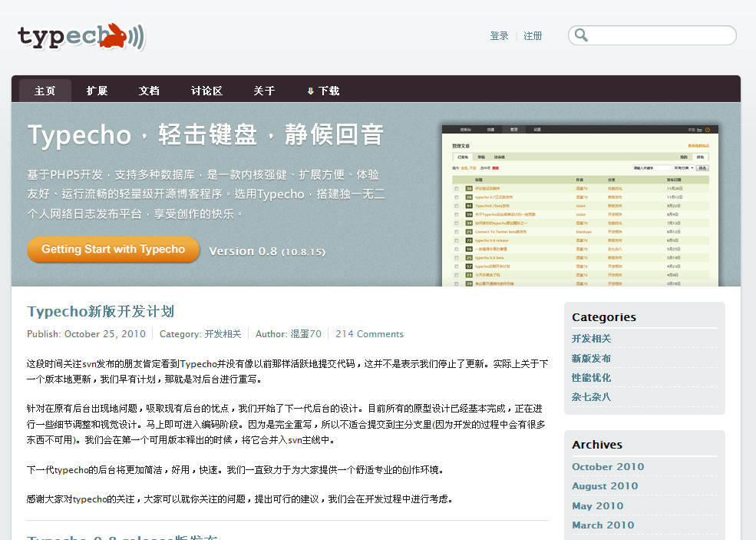Screen dimensions: 756x540
Task: Open the May 2010 archive
Action: [597, 505]
